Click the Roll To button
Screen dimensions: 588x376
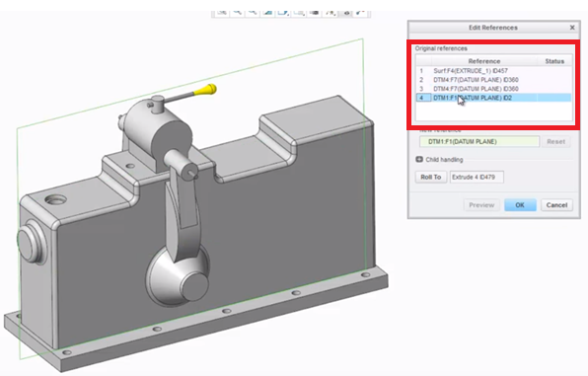(430, 177)
